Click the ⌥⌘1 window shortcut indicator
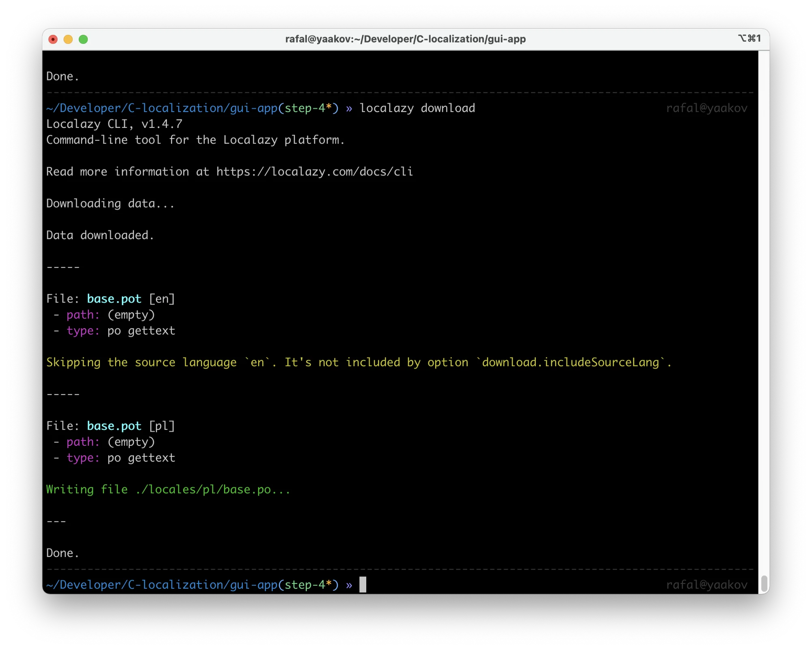Screen dimensions: 812x650 tap(749, 39)
